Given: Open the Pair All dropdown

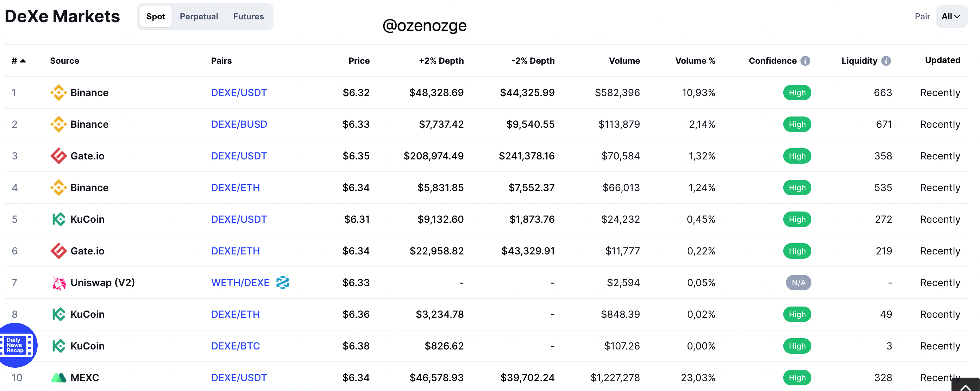Looking at the screenshot, I should [x=951, y=16].
